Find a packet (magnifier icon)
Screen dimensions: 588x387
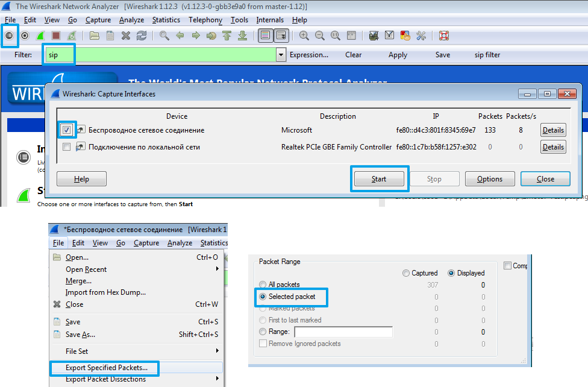(164, 36)
